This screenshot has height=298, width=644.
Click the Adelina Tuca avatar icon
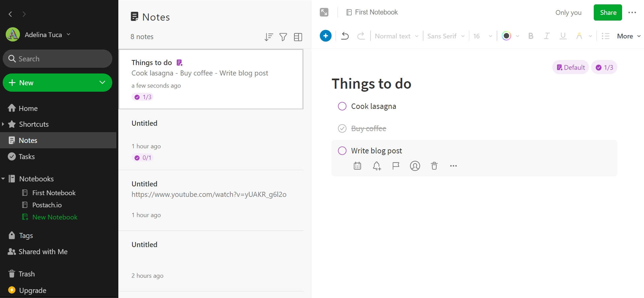[x=13, y=35]
